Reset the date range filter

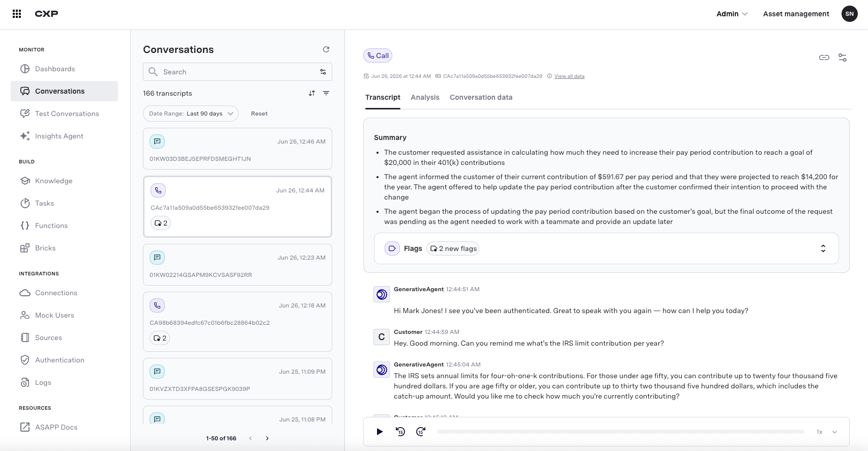259,114
